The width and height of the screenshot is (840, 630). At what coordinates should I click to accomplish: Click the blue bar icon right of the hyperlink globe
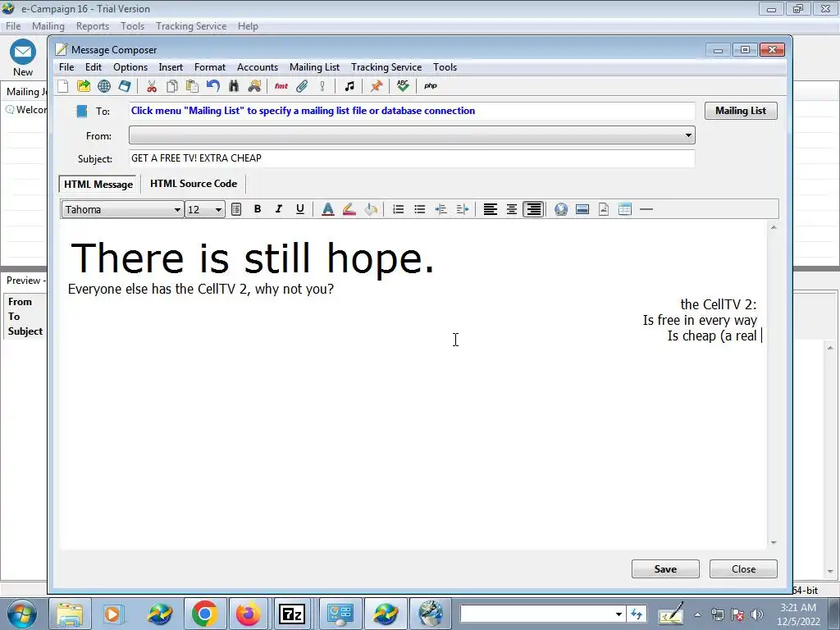point(582,209)
